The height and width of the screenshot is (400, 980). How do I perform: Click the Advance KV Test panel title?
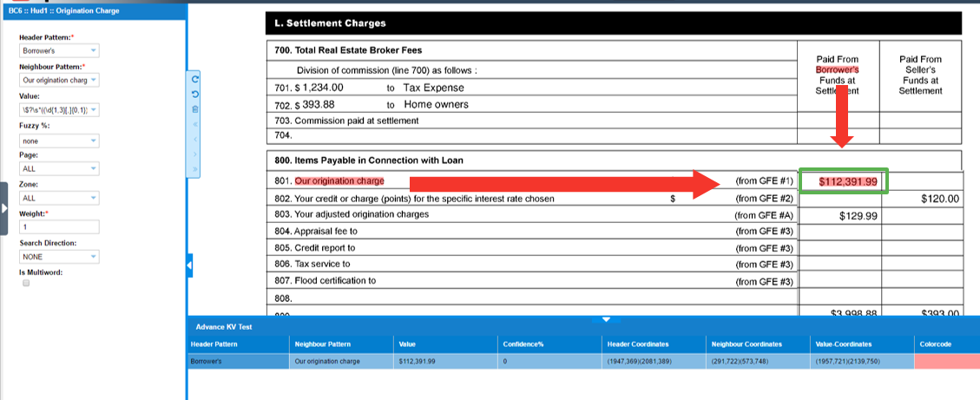click(224, 327)
